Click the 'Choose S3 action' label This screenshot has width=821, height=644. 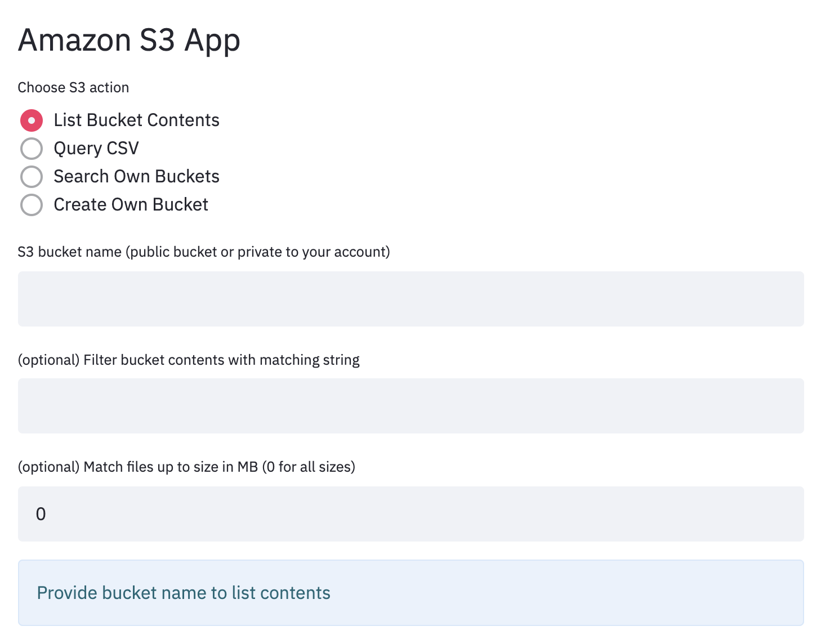click(74, 88)
